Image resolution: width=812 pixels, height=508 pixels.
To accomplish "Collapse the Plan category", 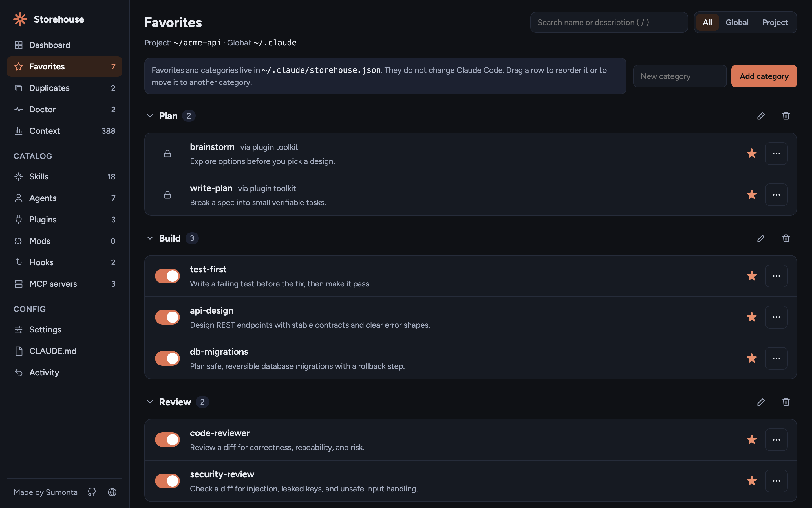I will 150,116.
